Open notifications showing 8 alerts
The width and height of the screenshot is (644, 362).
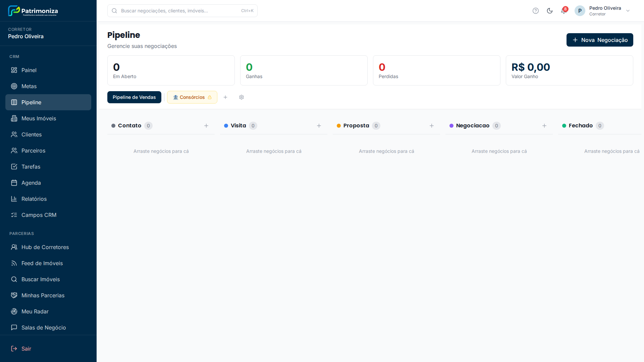pos(563,11)
